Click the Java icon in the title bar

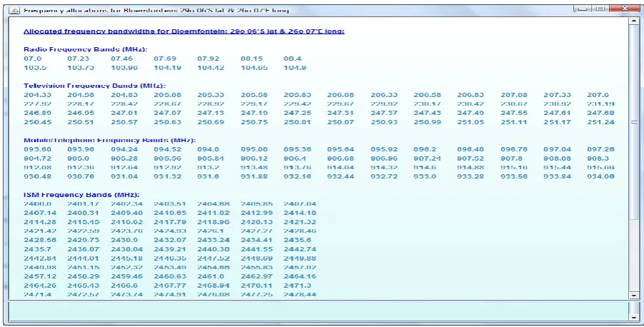click(x=14, y=10)
